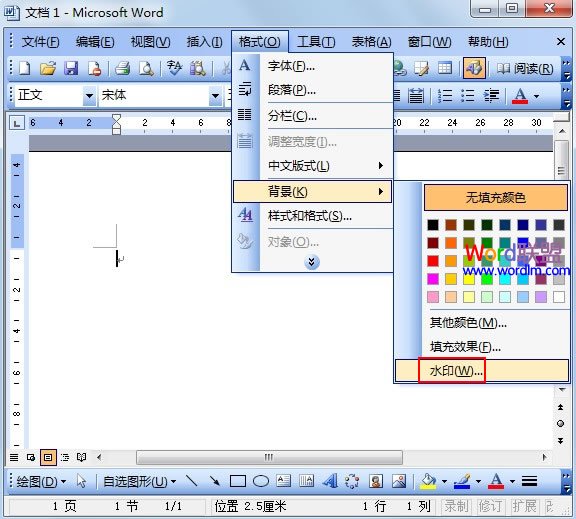Insert a vertical text box
576x519 pixels.
pos(306,480)
